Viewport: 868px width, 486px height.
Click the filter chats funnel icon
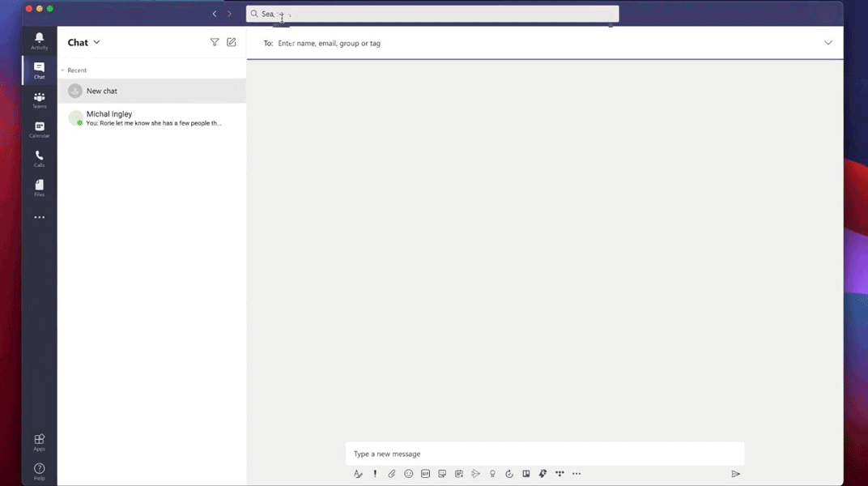click(x=215, y=42)
